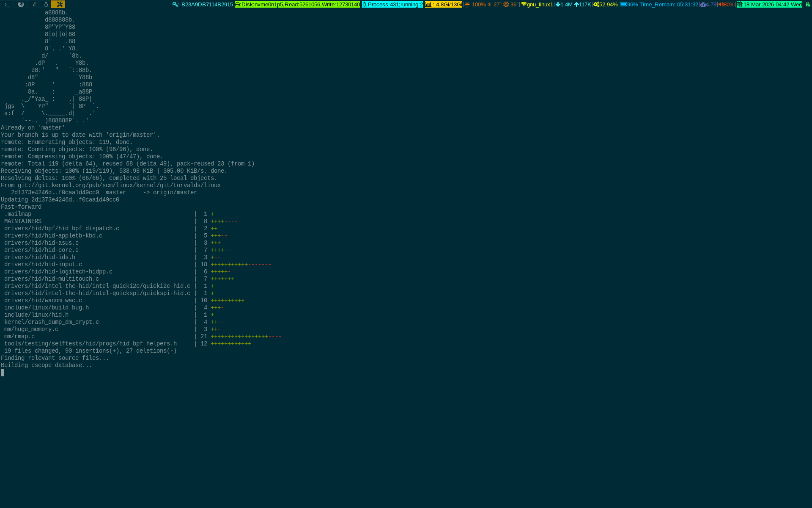Click the 1.4M download speed indicator
Image resolution: width=812 pixels, height=508 pixels.
click(x=564, y=5)
